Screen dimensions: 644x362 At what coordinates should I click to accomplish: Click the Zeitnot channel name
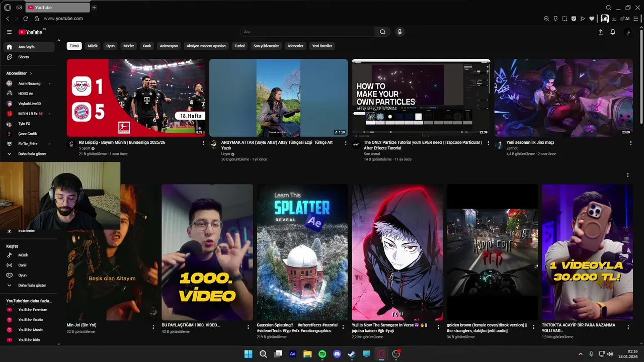coord(511,148)
